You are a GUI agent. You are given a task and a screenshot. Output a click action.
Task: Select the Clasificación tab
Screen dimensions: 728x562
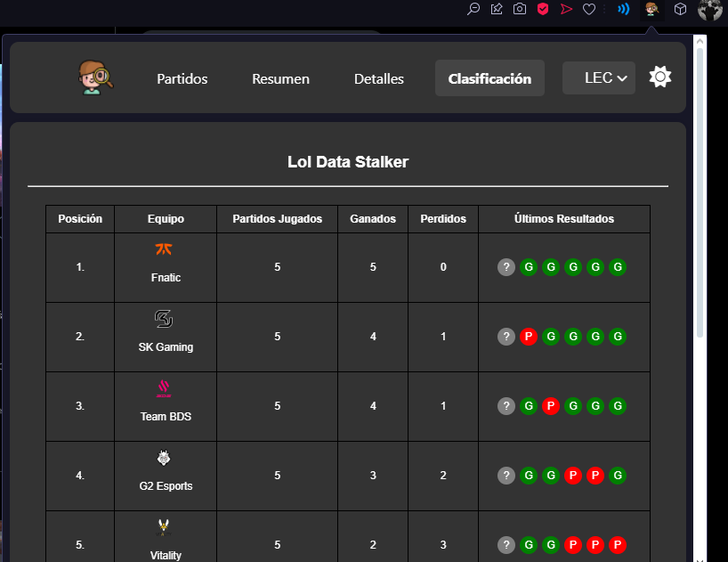[x=489, y=78]
